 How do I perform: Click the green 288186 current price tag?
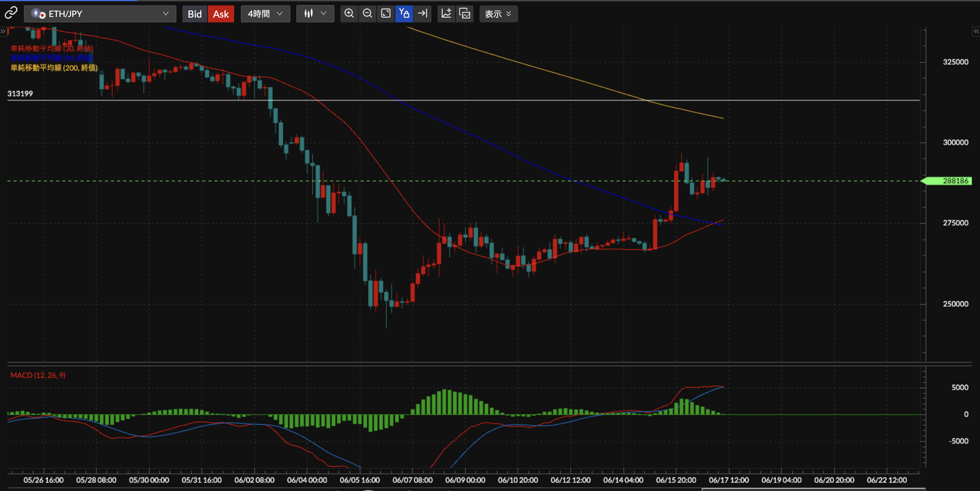click(947, 181)
